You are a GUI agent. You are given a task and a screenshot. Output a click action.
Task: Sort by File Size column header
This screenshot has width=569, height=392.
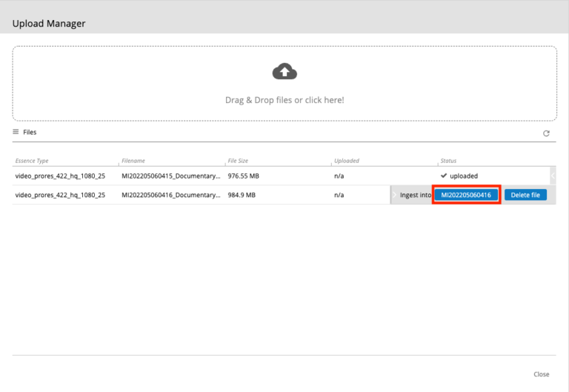click(x=238, y=161)
